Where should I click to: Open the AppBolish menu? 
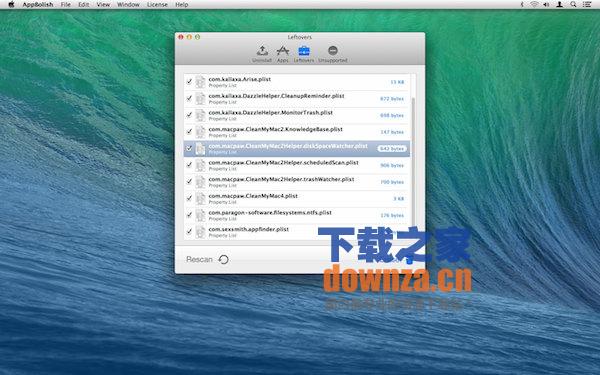pyautogui.click(x=38, y=5)
